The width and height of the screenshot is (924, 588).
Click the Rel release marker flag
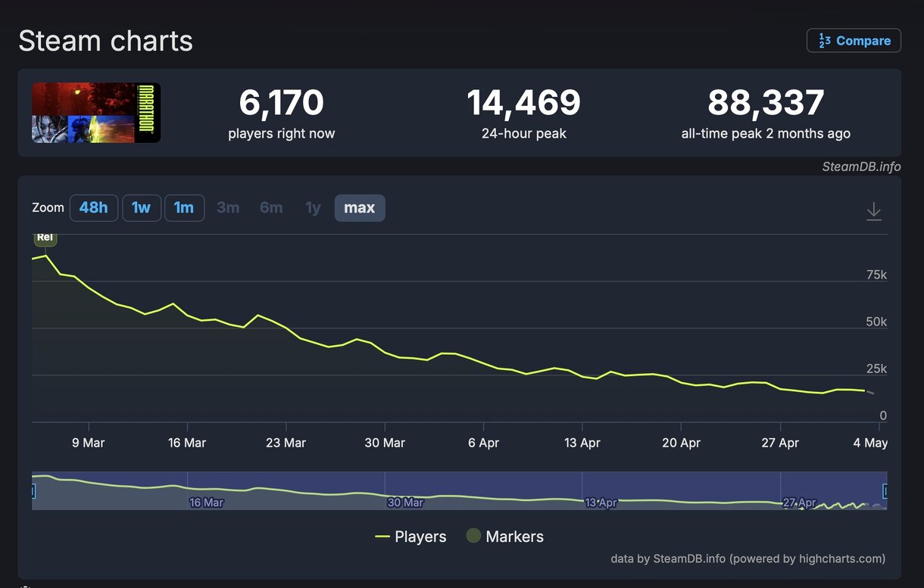coord(45,238)
